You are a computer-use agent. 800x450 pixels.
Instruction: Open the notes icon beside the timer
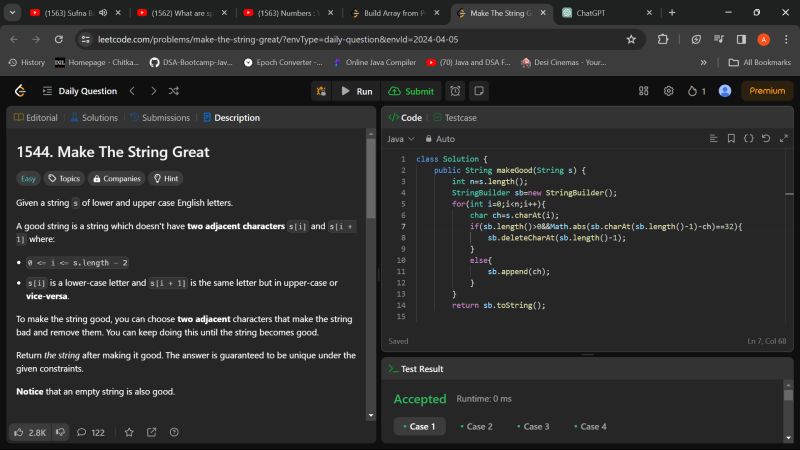click(x=482, y=91)
